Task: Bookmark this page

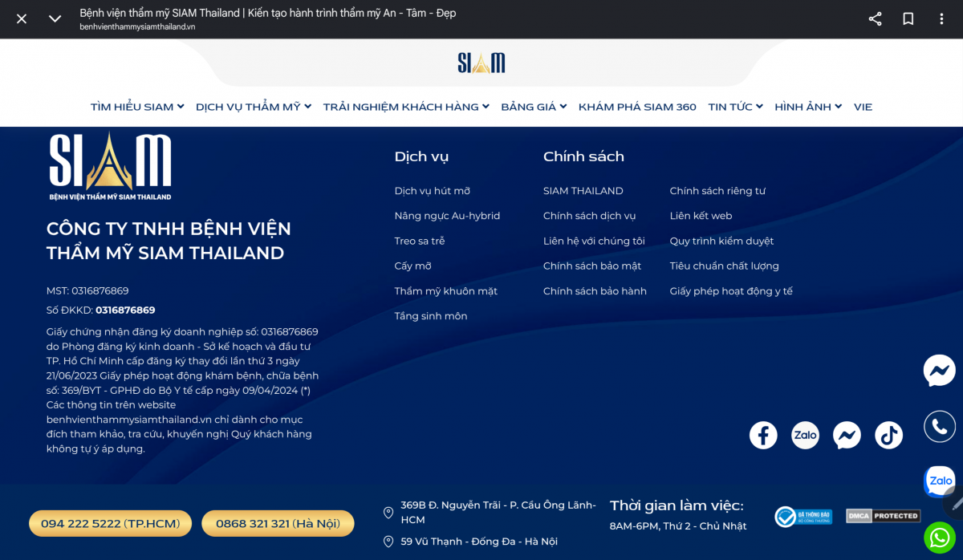Action: pos(908,18)
